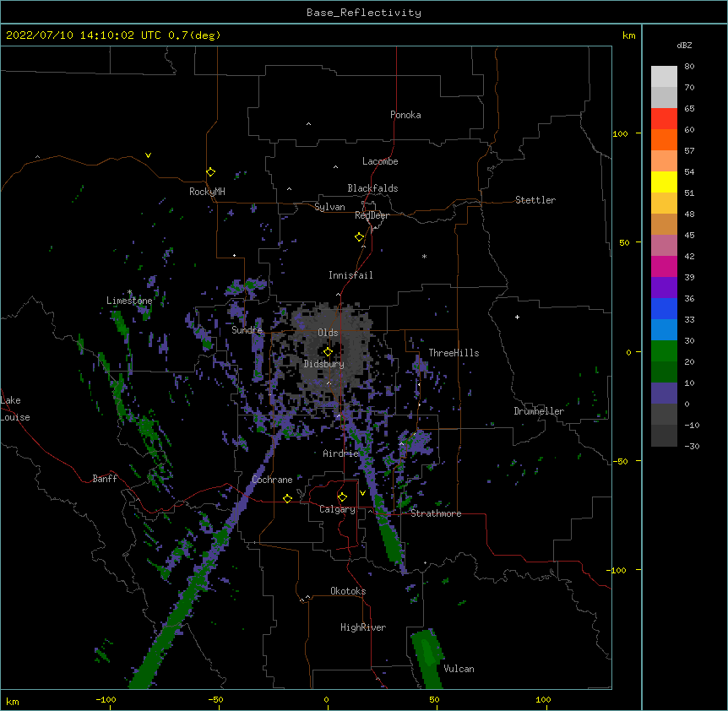Click the Drumheller city label

pos(539,411)
